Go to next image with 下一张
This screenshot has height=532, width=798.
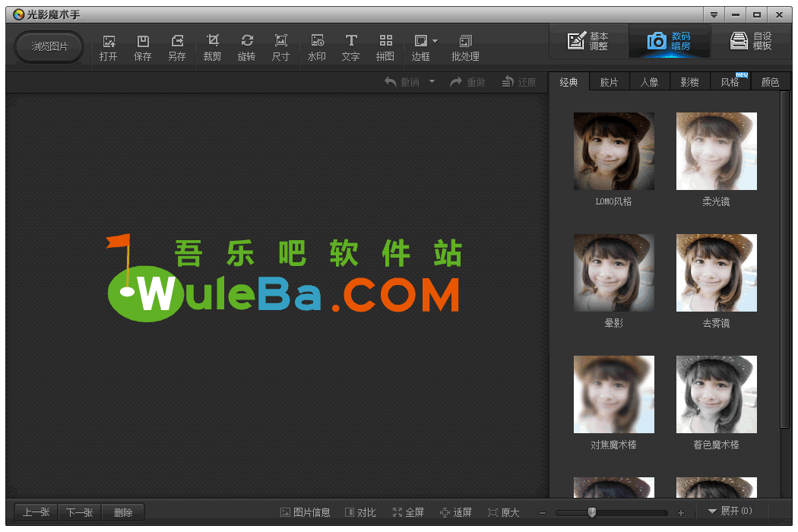click(x=79, y=512)
